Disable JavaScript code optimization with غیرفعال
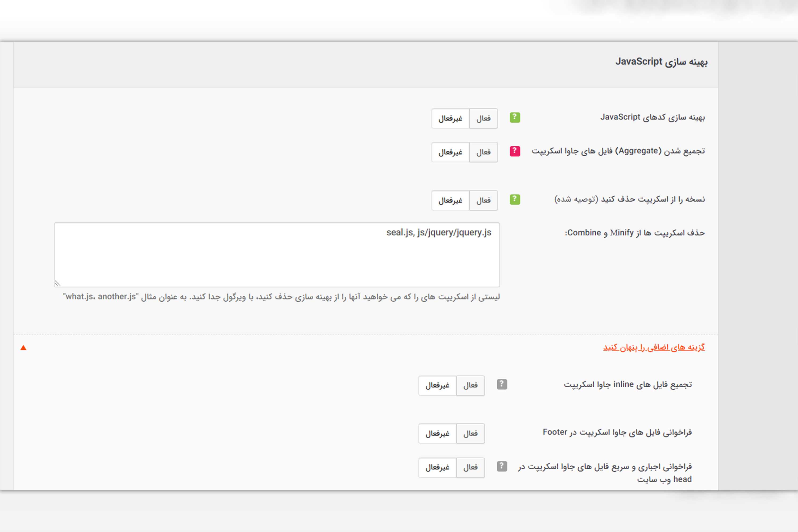Screen dimensions: 798x532 coord(450,118)
